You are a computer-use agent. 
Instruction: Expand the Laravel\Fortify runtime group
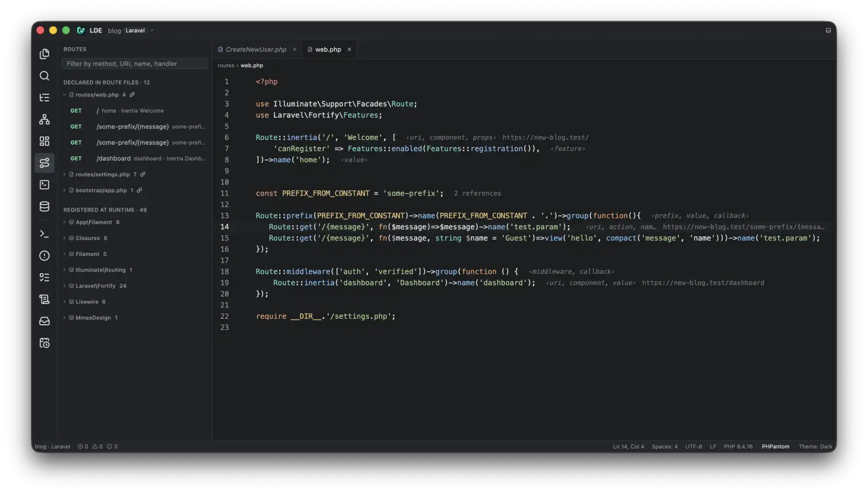[x=65, y=286]
